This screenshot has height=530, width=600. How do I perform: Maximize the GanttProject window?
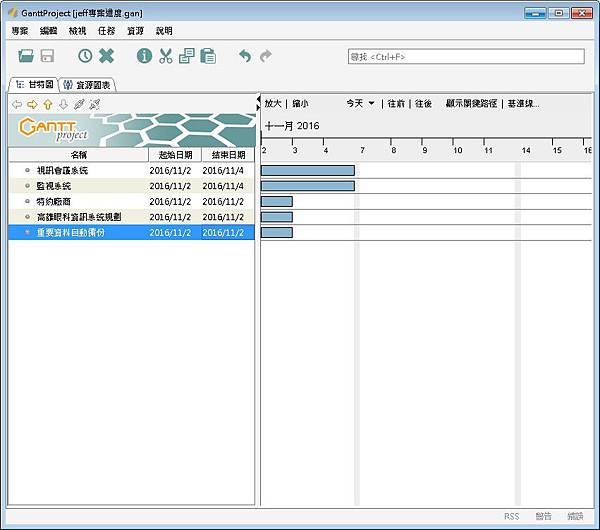point(558,13)
